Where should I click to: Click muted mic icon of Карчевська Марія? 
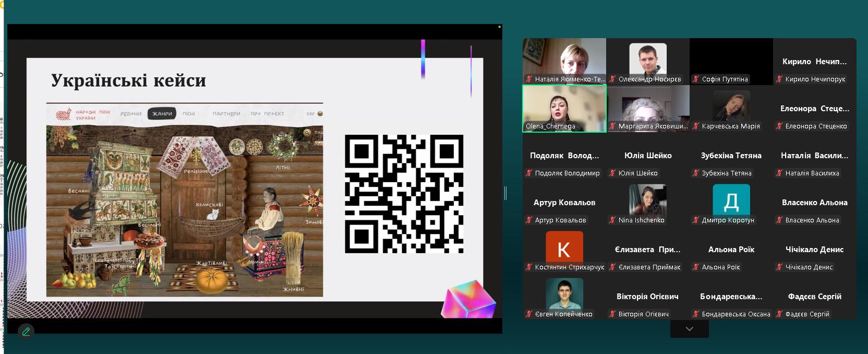(696, 126)
